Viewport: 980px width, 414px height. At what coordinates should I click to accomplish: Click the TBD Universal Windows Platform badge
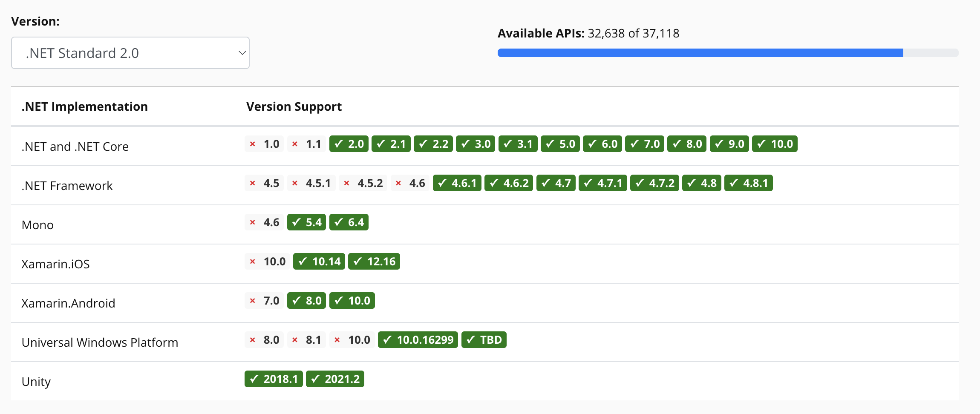(x=484, y=340)
